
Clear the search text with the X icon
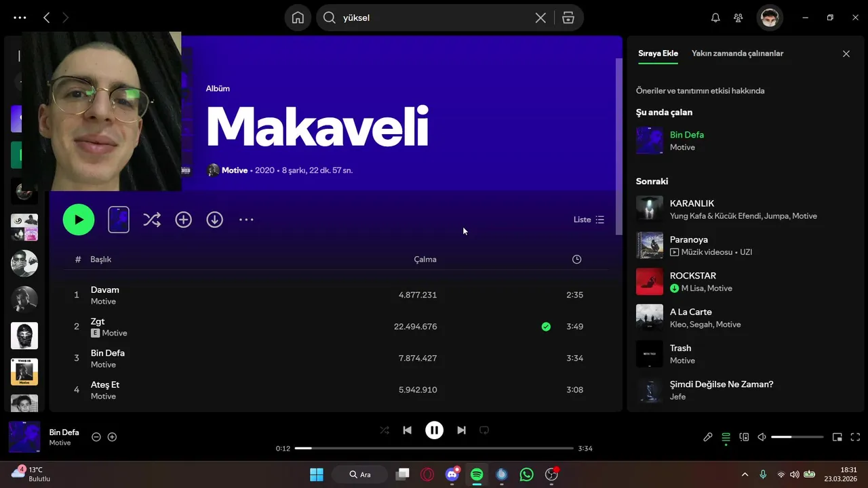click(x=540, y=18)
